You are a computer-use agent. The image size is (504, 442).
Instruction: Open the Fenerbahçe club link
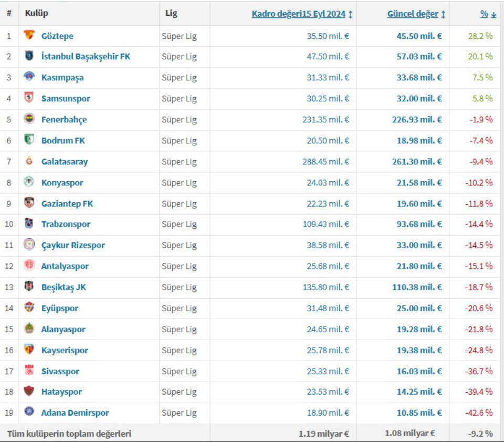64,120
